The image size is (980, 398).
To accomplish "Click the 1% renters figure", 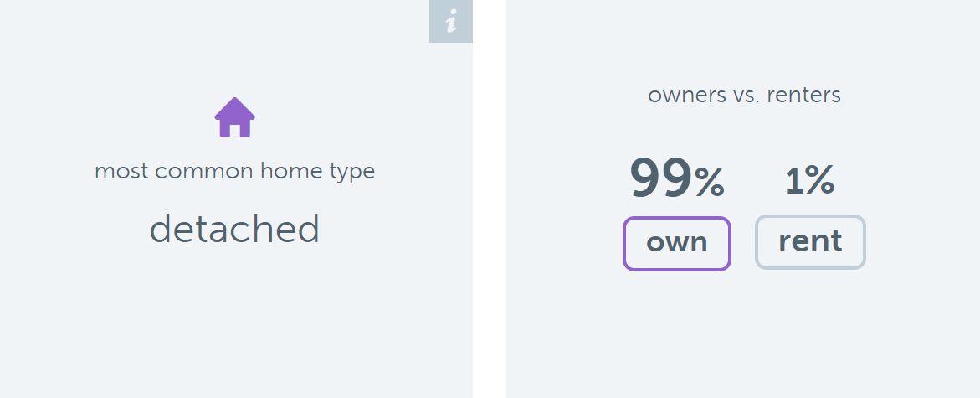I will click(x=809, y=180).
